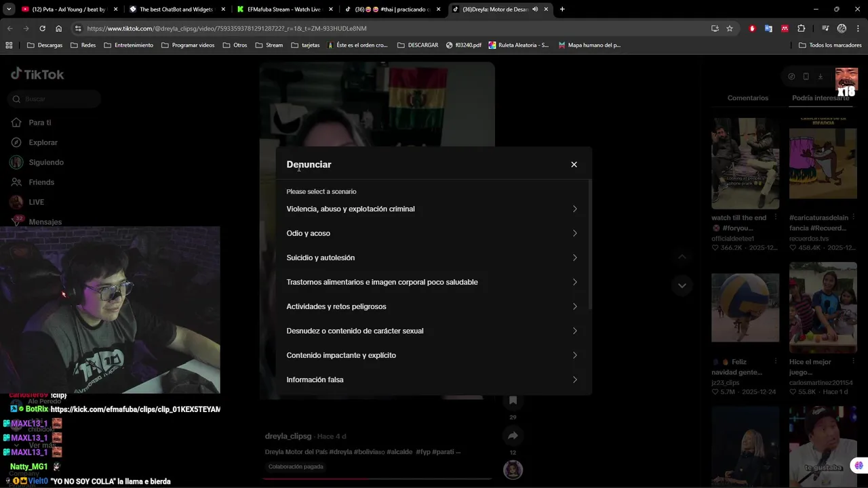The width and height of the screenshot is (868, 488).
Task: Expand the 'Odio y acoso' category
Action: (x=433, y=233)
